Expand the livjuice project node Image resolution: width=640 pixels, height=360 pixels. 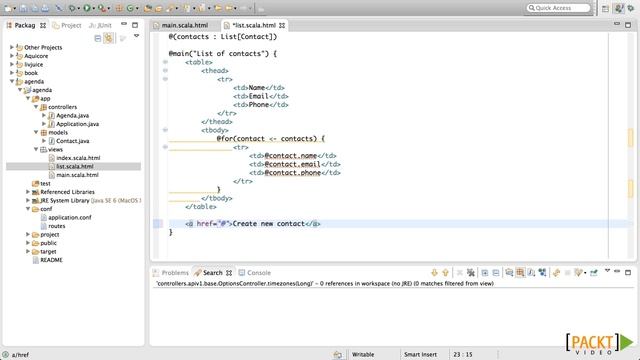coord(12,64)
